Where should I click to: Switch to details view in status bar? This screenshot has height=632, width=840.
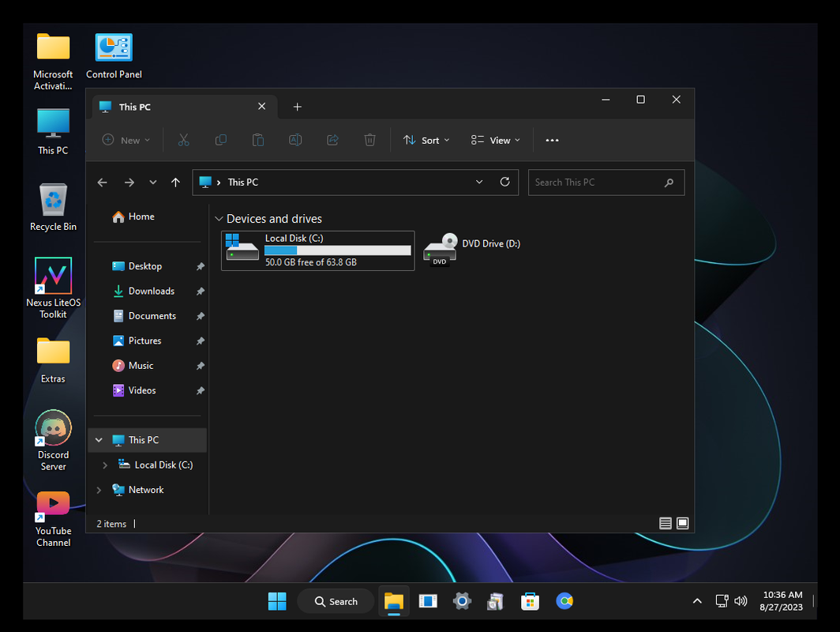tap(665, 523)
